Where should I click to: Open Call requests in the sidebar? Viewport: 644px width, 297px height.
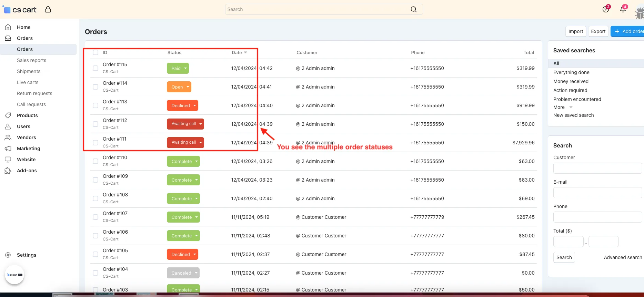click(31, 104)
